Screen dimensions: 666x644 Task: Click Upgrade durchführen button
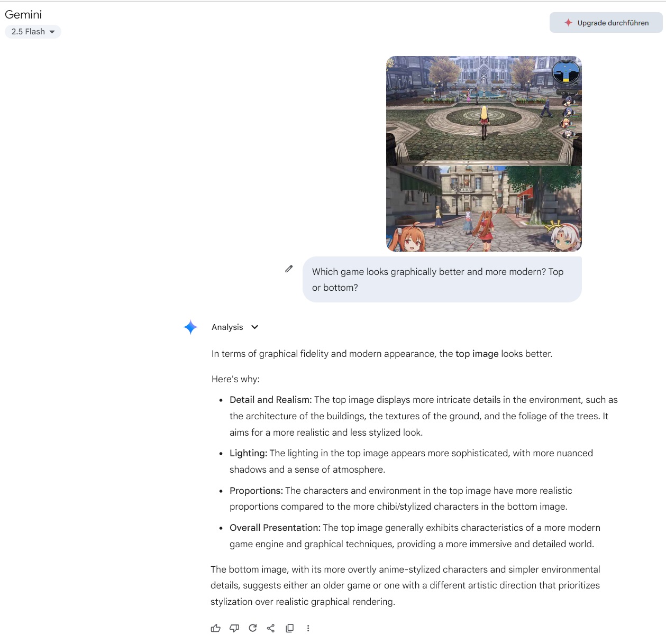point(606,23)
